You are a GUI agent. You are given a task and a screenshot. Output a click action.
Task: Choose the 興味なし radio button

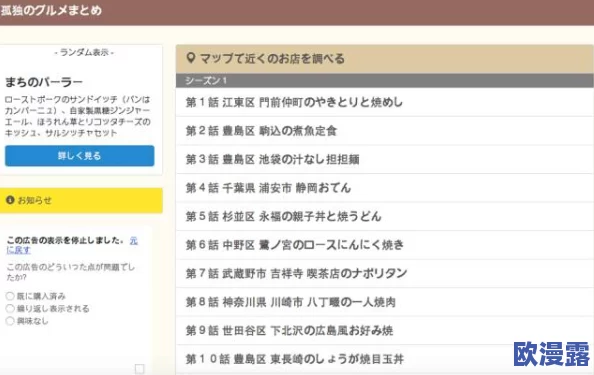click(x=10, y=321)
